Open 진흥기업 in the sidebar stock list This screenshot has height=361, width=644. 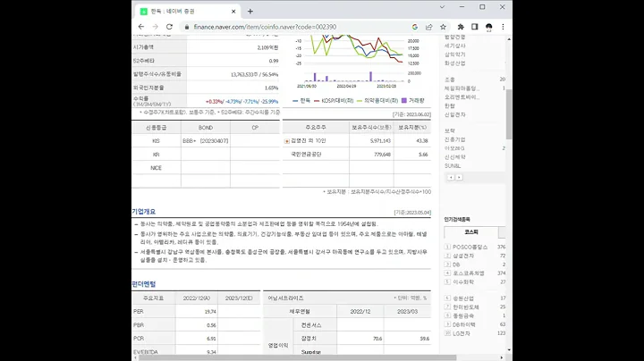455,139
